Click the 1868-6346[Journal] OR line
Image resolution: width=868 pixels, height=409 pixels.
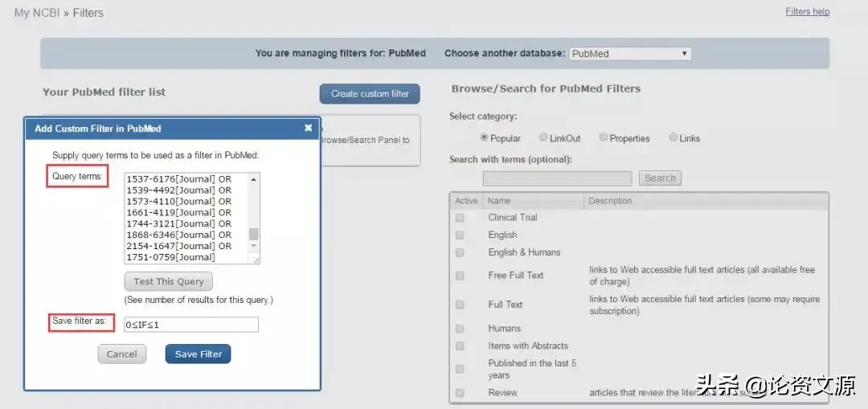pos(178,235)
